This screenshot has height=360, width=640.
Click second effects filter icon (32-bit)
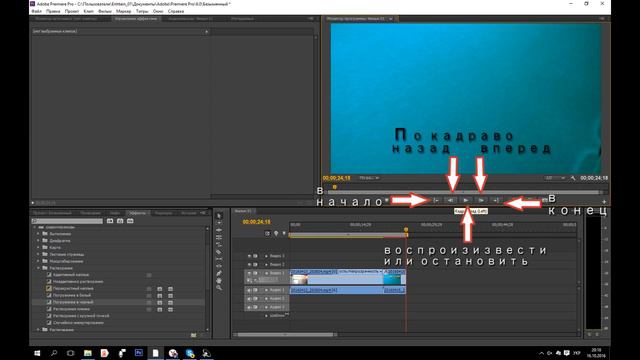pyautogui.click(x=120, y=221)
